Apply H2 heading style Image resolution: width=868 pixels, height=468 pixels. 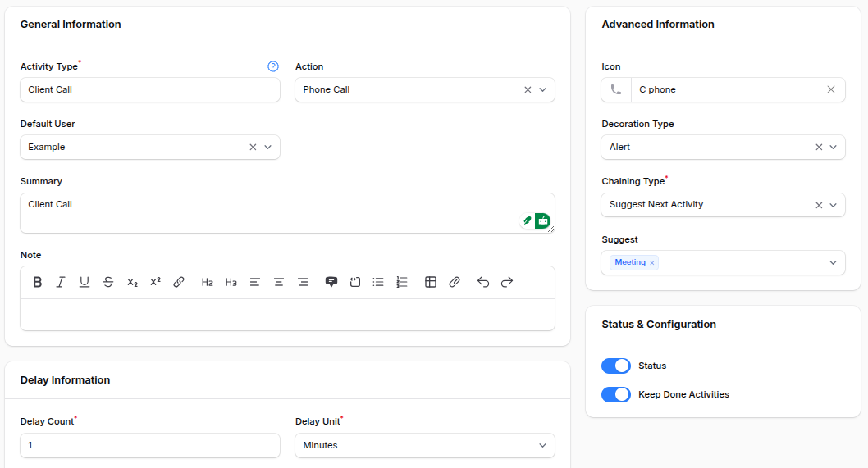208,282
